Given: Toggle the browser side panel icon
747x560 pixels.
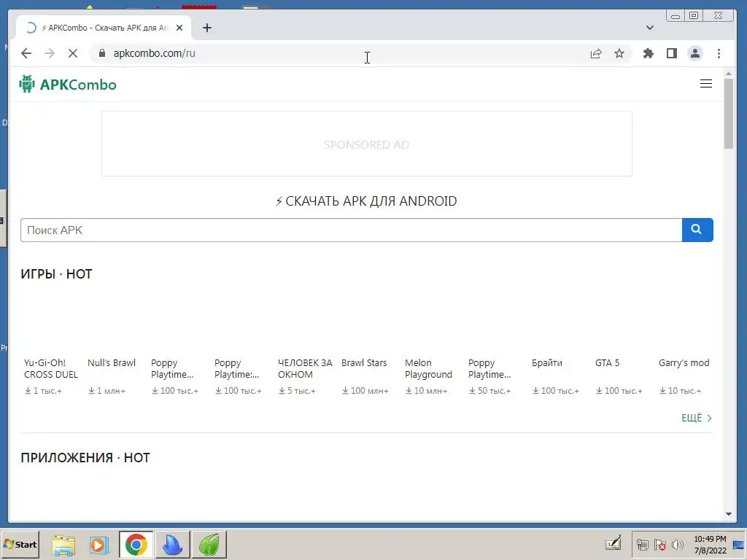Looking at the screenshot, I should tap(672, 53).
